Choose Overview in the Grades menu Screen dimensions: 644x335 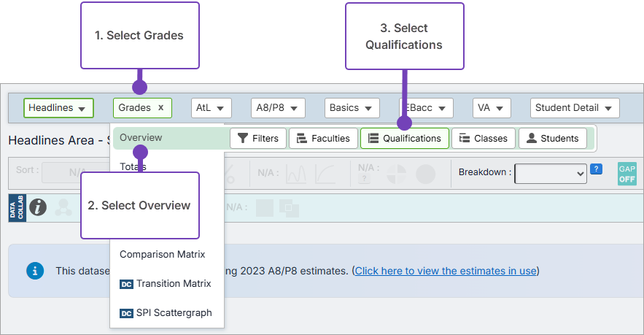tap(141, 138)
